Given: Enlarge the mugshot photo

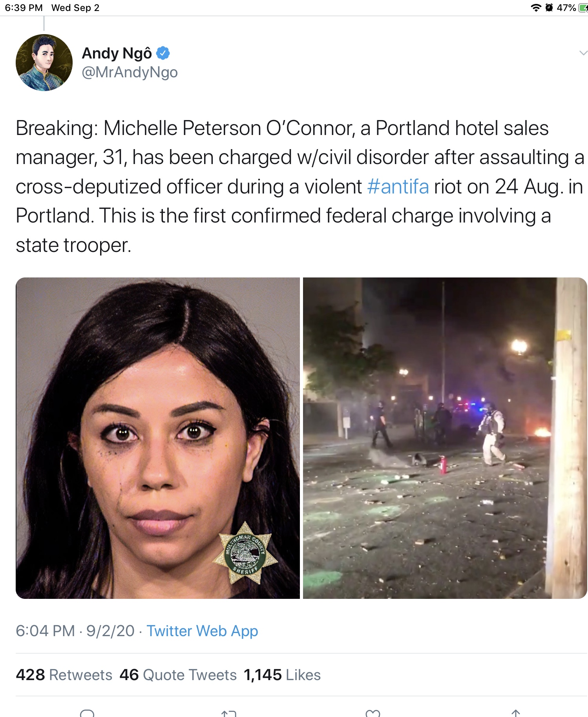Looking at the screenshot, I should tap(158, 438).
